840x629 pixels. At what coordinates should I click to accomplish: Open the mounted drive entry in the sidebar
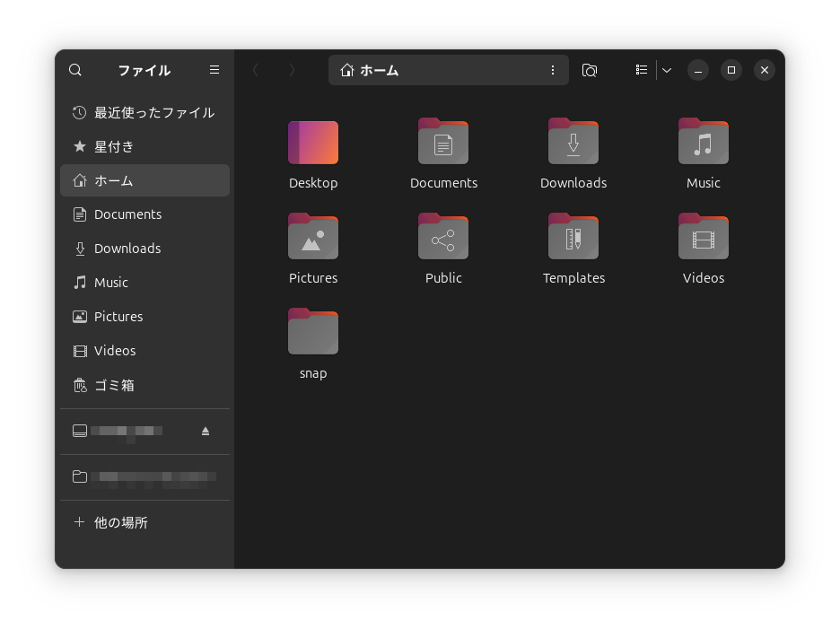144,432
